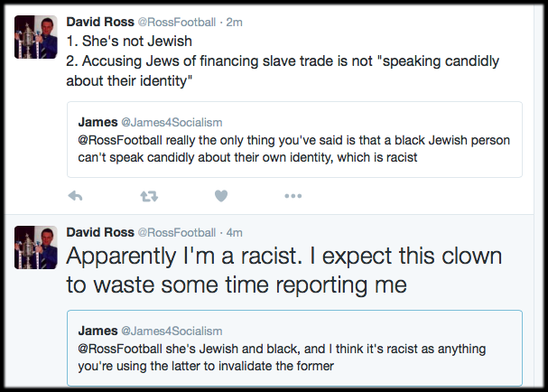Click James's name in the first quoted tweet
Viewport: 548px width, 392px height.
tap(98, 121)
